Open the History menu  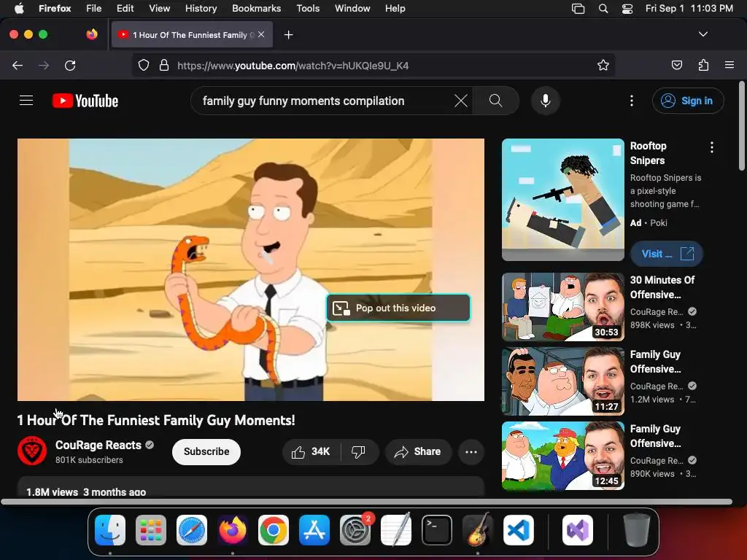click(201, 8)
